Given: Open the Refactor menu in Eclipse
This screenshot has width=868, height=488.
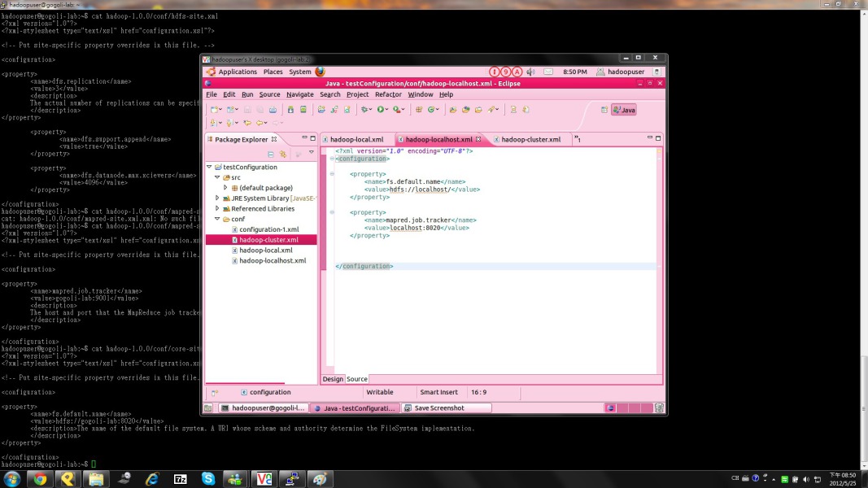Looking at the screenshot, I should (x=388, y=94).
